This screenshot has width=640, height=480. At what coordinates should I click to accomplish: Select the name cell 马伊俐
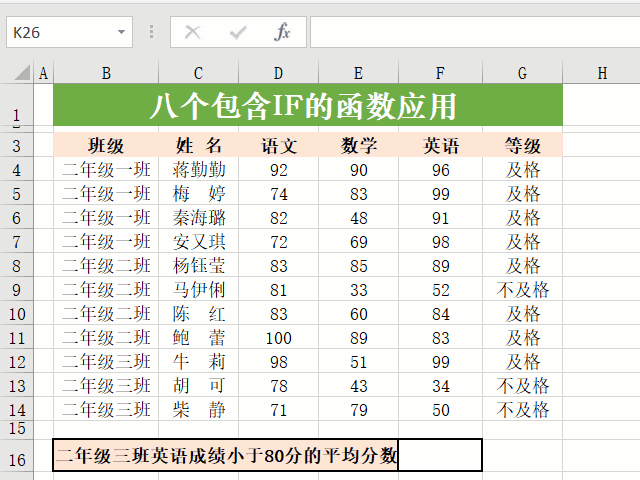click(198, 289)
